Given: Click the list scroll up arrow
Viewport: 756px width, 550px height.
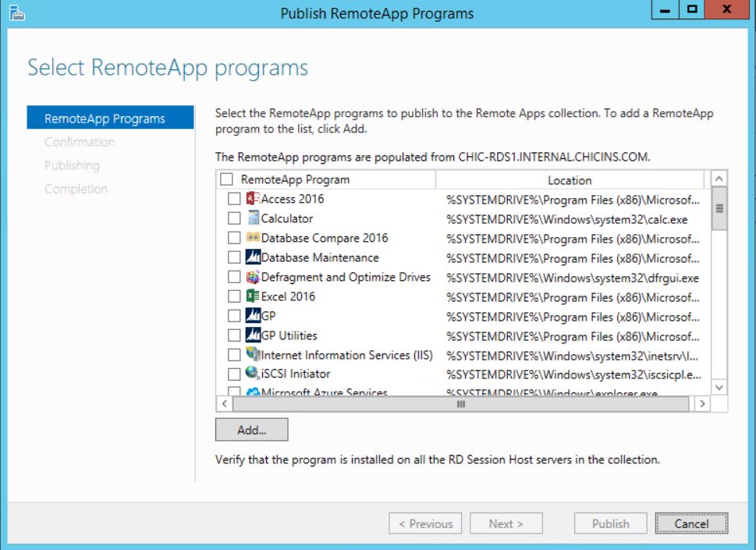Looking at the screenshot, I should pyautogui.click(x=719, y=179).
